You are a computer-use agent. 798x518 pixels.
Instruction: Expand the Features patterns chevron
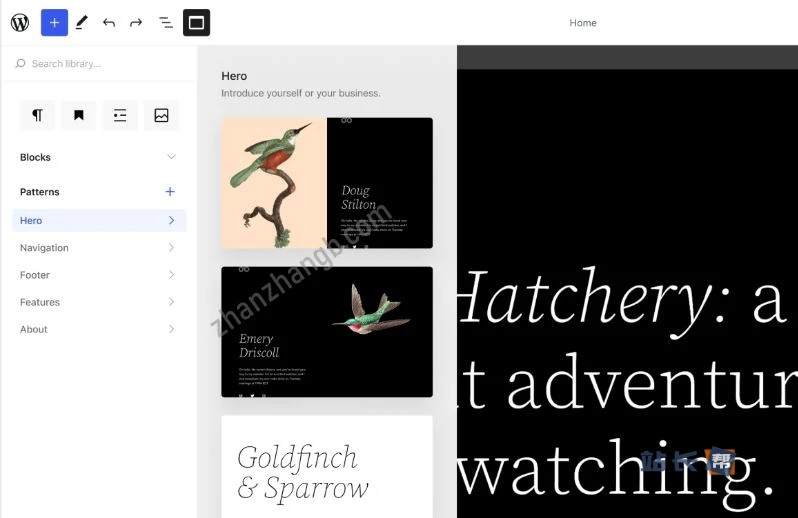[x=171, y=302]
